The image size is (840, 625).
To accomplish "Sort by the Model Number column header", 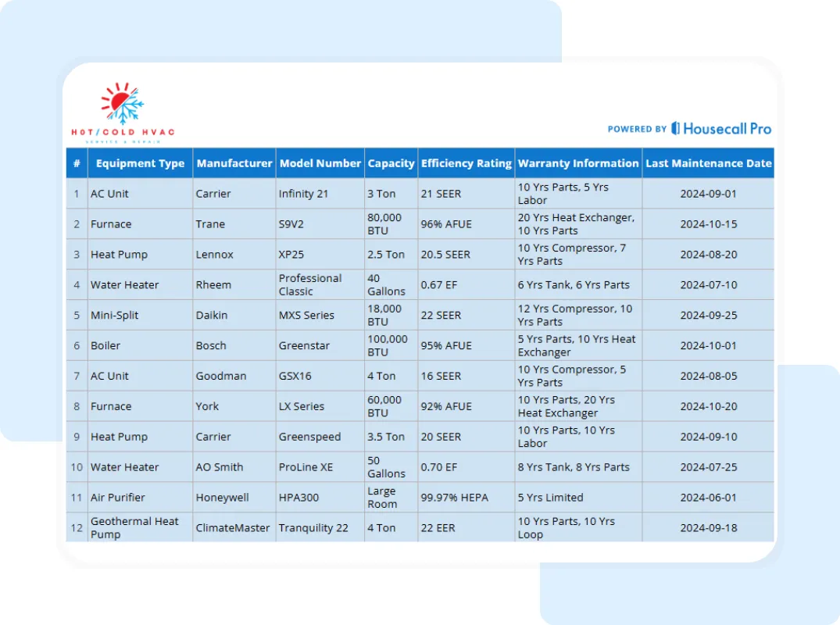I will pos(320,162).
